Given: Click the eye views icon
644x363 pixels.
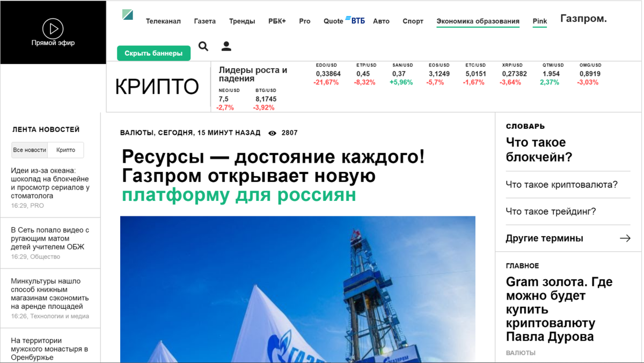Looking at the screenshot, I should pos(272,133).
